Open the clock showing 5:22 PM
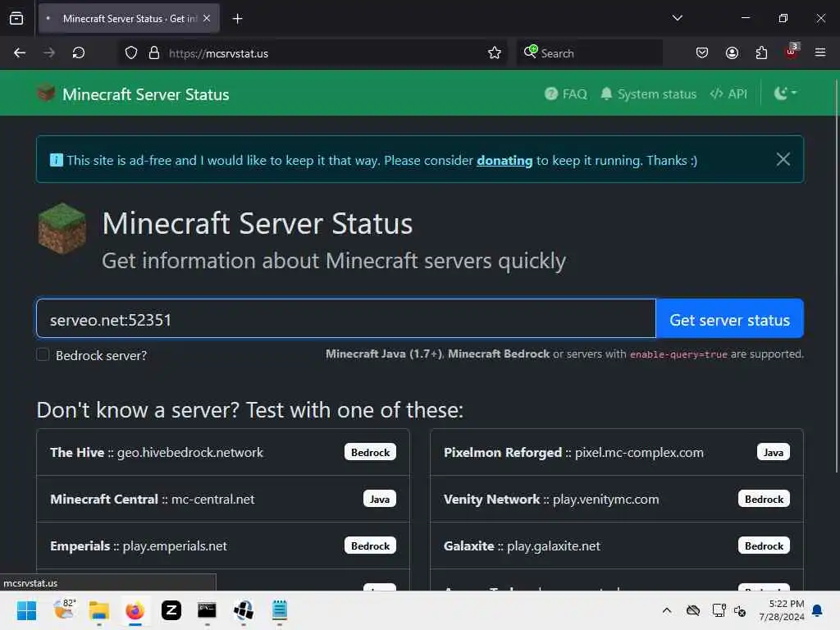 coord(781,610)
